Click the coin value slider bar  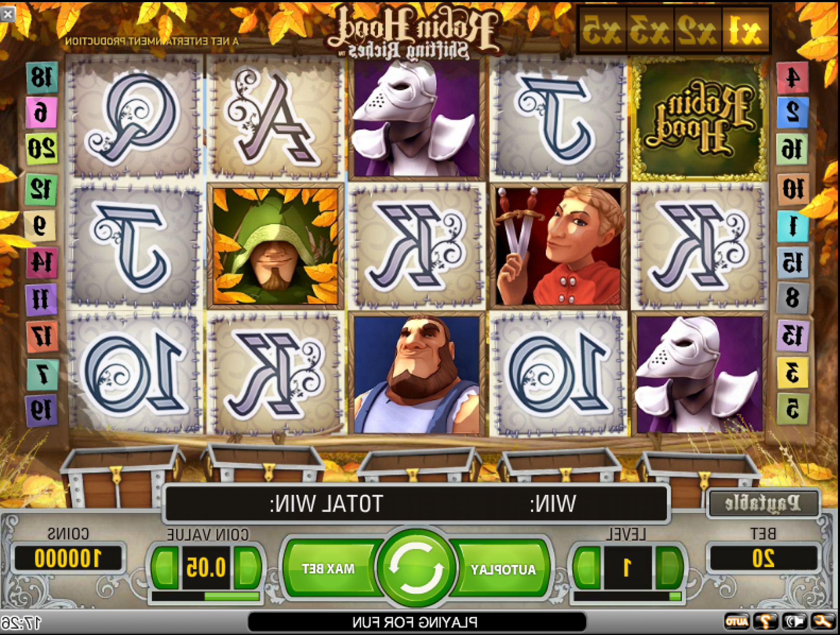tap(206, 596)
